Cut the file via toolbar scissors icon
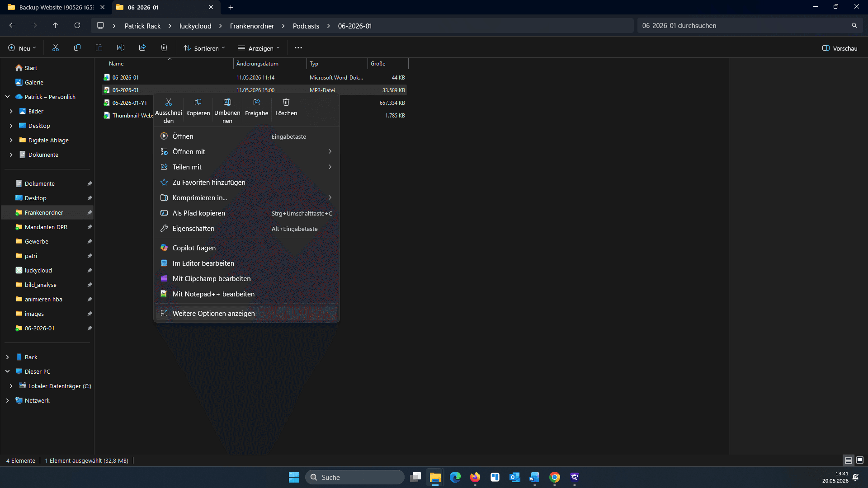868x488 pixels. 56,48
